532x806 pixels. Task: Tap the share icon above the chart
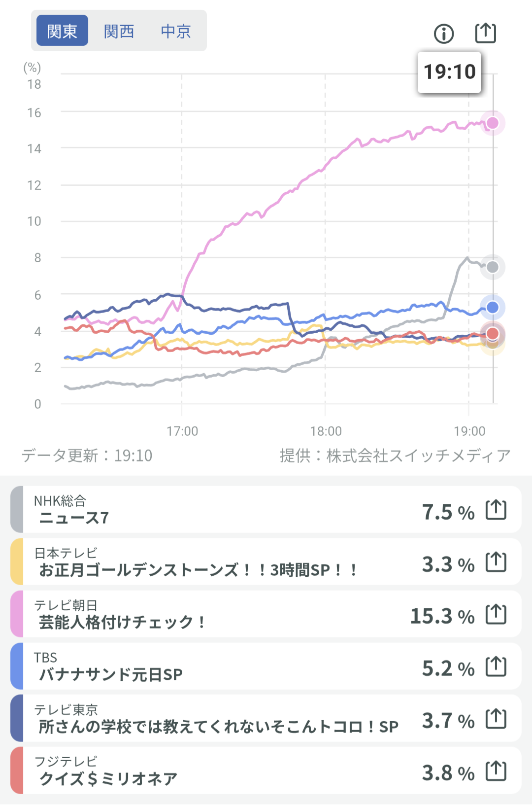point(485,34)
